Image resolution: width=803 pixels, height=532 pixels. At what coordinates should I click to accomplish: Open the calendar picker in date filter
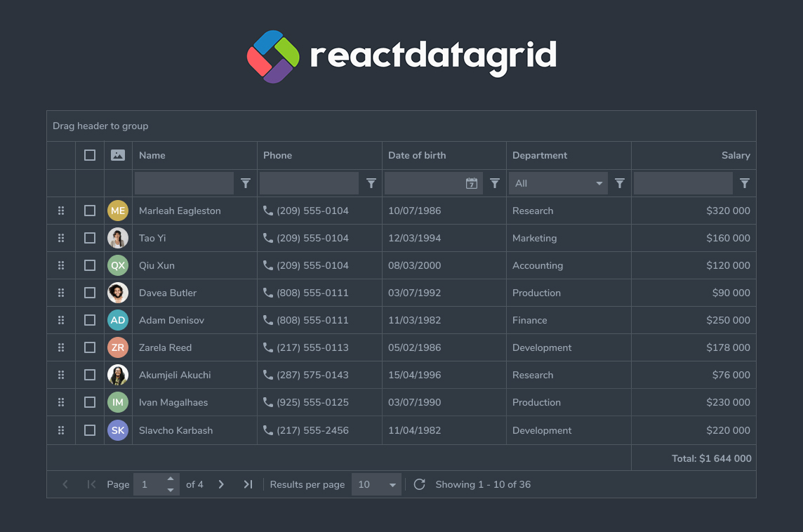coord(471,182)
